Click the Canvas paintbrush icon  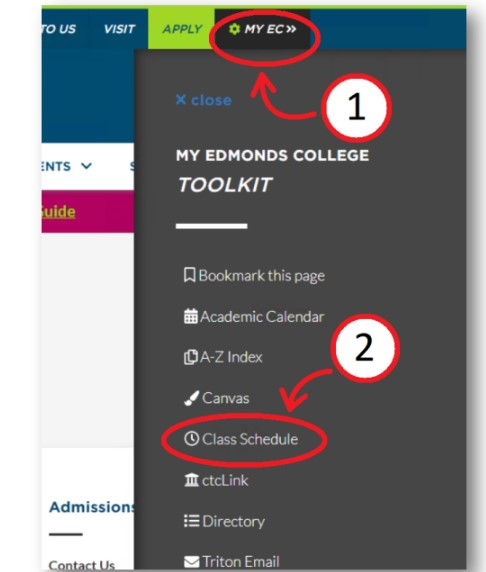tap(192, 398)
